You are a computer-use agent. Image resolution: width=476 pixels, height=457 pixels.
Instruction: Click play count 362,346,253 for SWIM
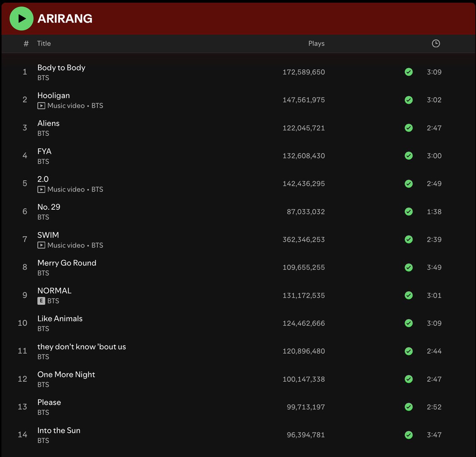(x=304, y=240)
